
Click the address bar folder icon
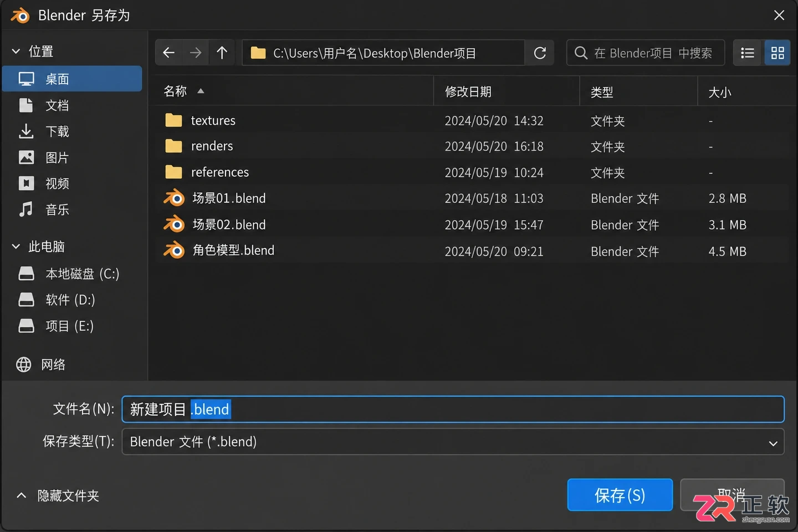(x=258, y=53)
